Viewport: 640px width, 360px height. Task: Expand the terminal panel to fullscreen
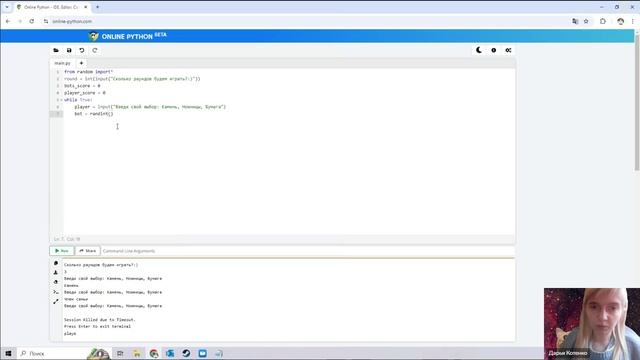pyautogui.click(x=56, y=302)
